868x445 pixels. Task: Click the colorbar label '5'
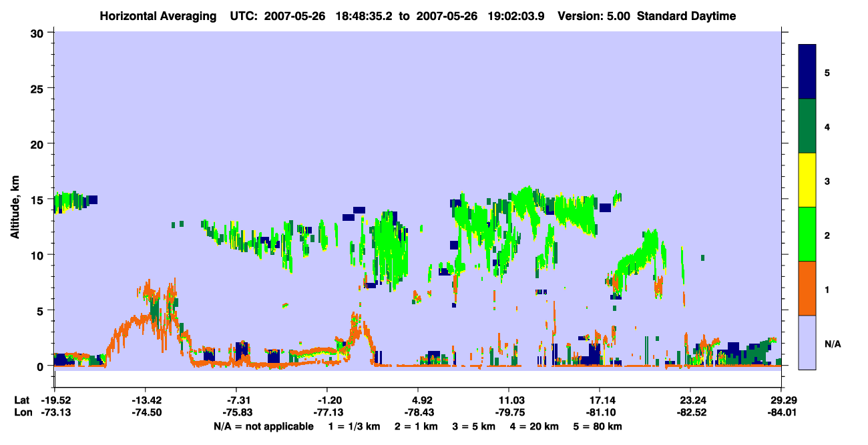point(827,72)
